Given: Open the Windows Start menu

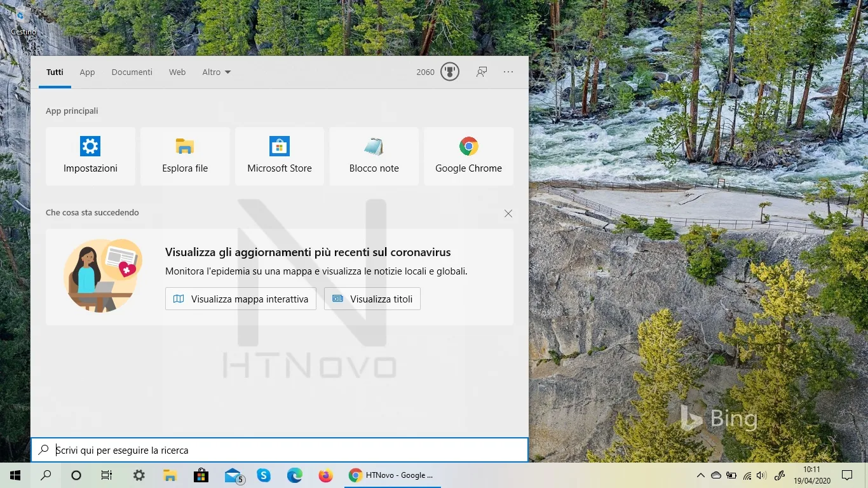Looking at the screenshot, I should [15, 475].
